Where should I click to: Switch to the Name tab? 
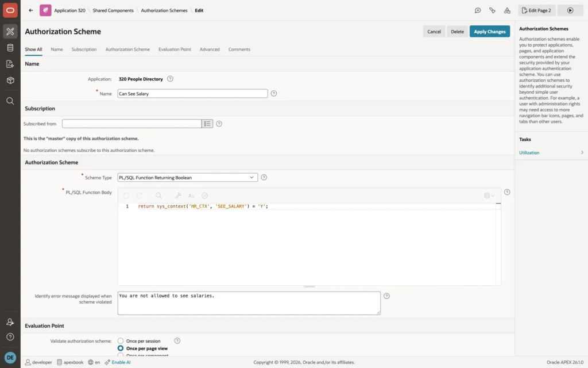pyautogui.click(x=57, y=49)
